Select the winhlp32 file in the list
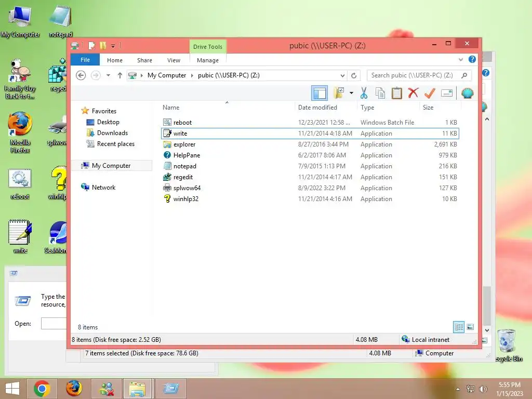This screenshot has height=399, width=532. 310,198
